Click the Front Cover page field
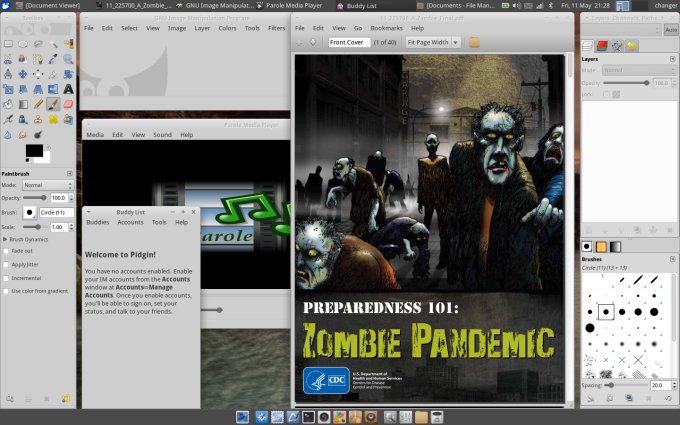The image size is (680, 425). coord(348,42)
